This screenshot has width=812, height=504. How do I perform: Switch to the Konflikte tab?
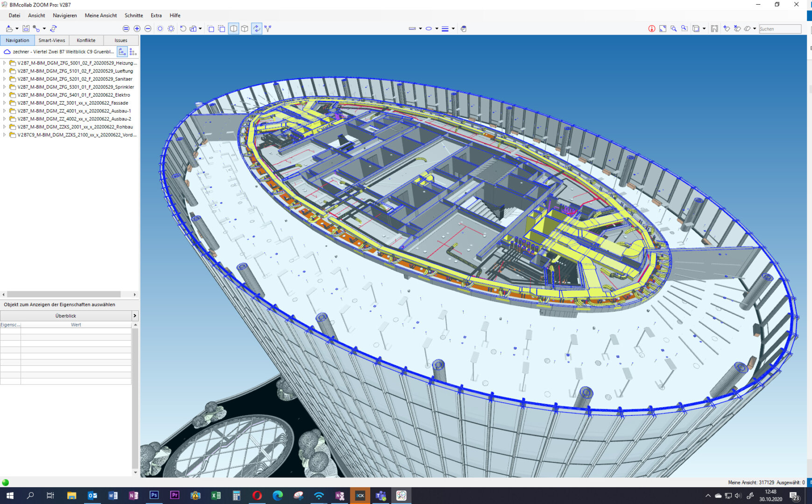86,41
